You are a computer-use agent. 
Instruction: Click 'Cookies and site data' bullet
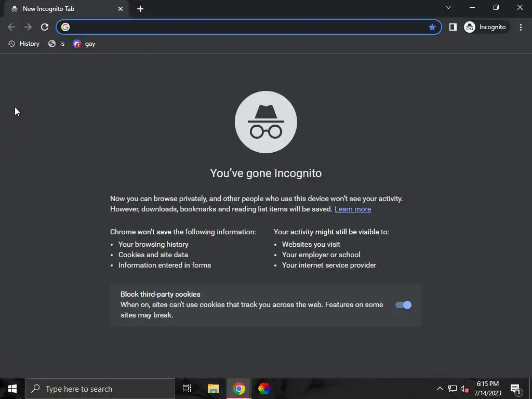(153, 255)
